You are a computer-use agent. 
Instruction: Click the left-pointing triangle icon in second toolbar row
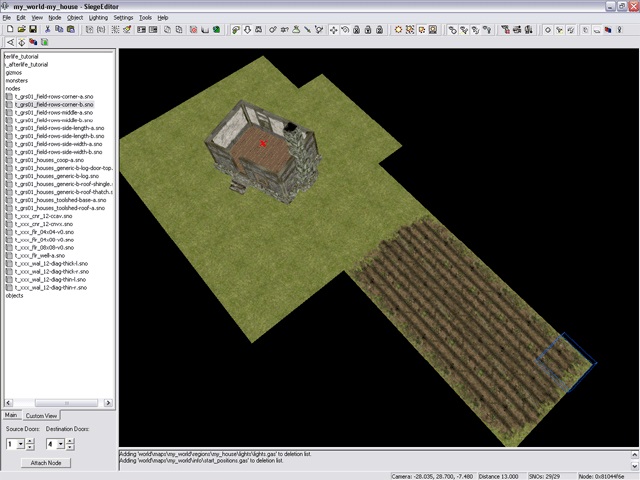pyautogui.click(x=10, y=42)
